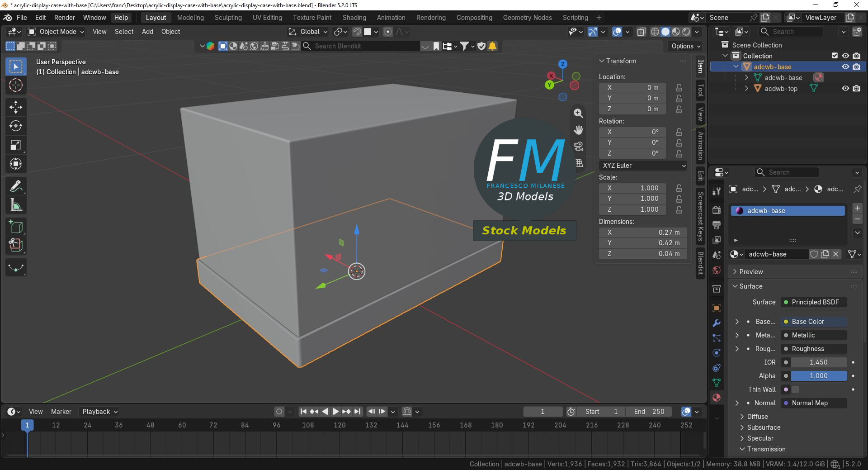Choose the Add Cube tool

(x=16, y=227)
